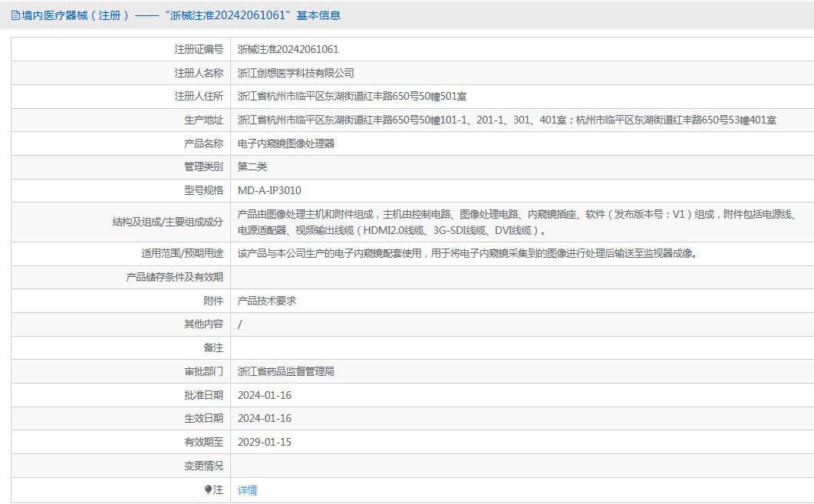This screenshot has width=814, height=504.
Task: Click the document icon in the page header
Action: (15, 15)
